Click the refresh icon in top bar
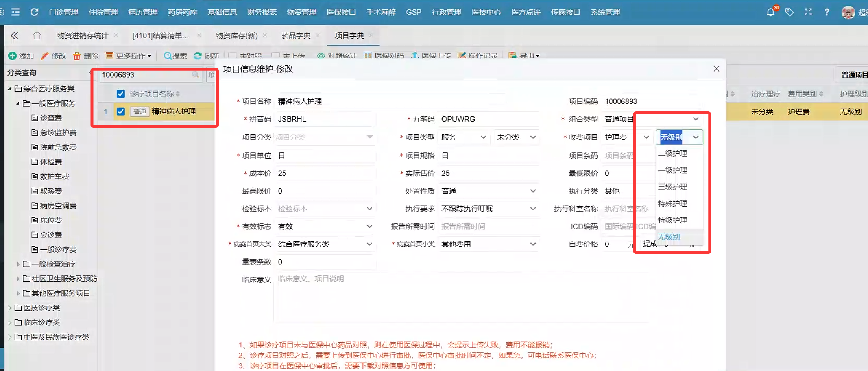 point(35,12)
